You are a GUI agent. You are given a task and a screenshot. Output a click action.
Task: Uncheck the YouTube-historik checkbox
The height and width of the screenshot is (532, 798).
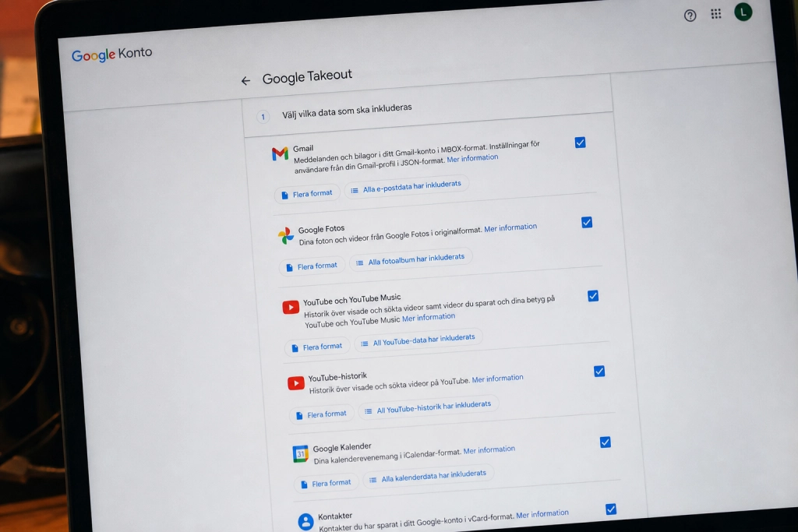pos(599,372)
